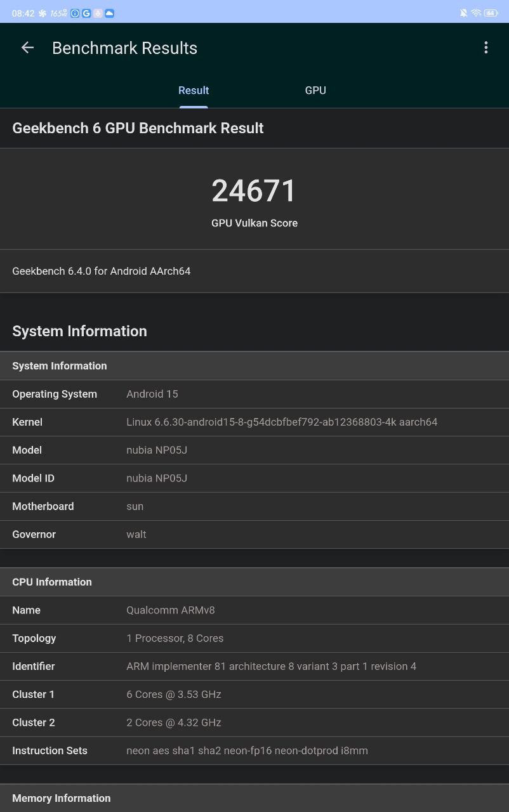Viewport: 509px width, 812px height.
Task: Tap the cloud notification icon
Action: 109,13
